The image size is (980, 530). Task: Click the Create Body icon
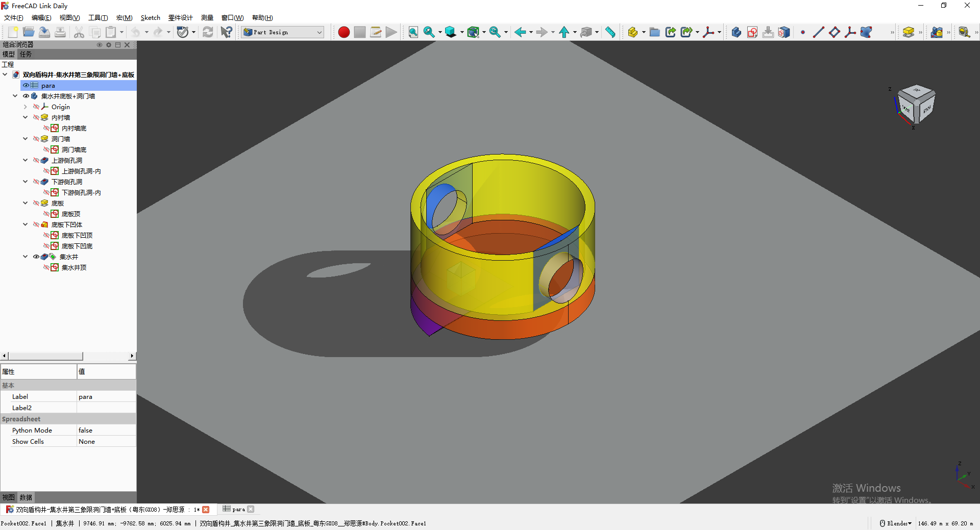point(736,32)
